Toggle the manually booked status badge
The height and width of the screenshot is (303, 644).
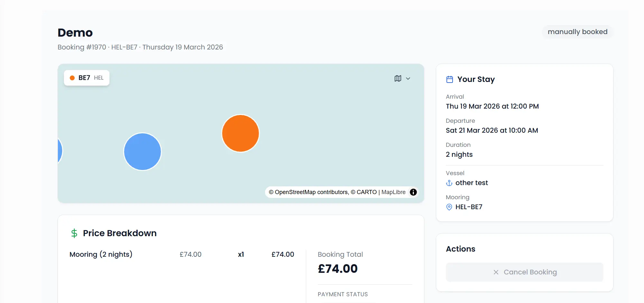click(577, 31)
